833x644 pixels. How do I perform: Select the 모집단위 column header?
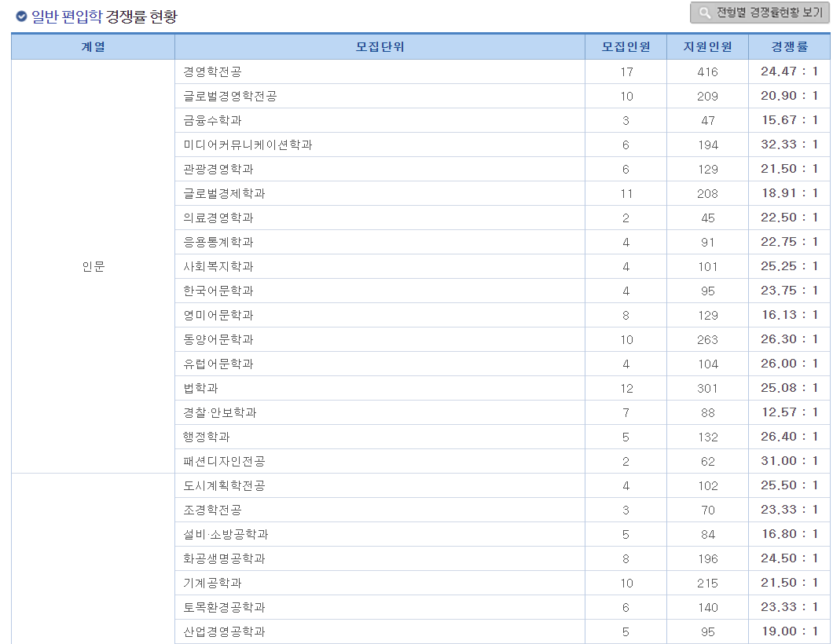pyautogui.click(x=380, y=46)
